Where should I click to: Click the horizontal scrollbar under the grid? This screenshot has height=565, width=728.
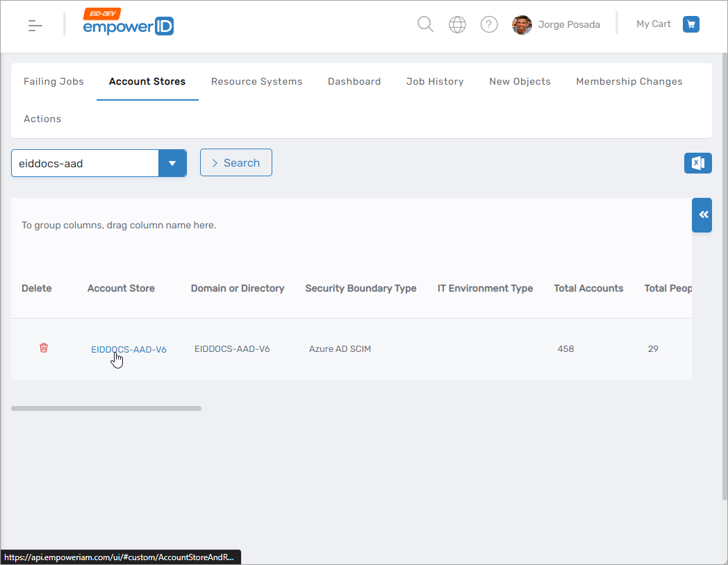pyautogui.click(x=106, y=408)
